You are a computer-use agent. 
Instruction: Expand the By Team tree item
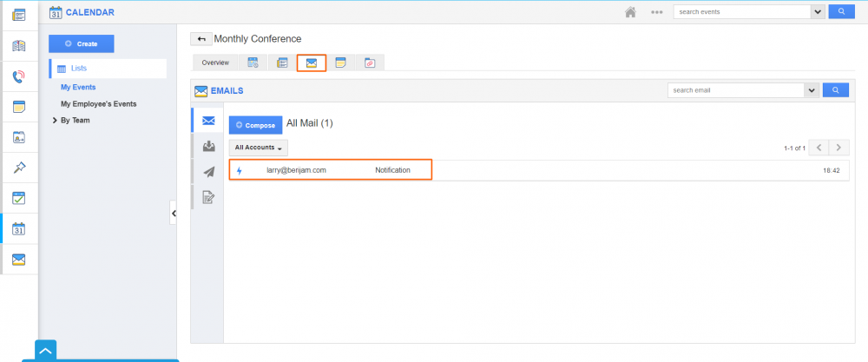click(x=56, y=121)
